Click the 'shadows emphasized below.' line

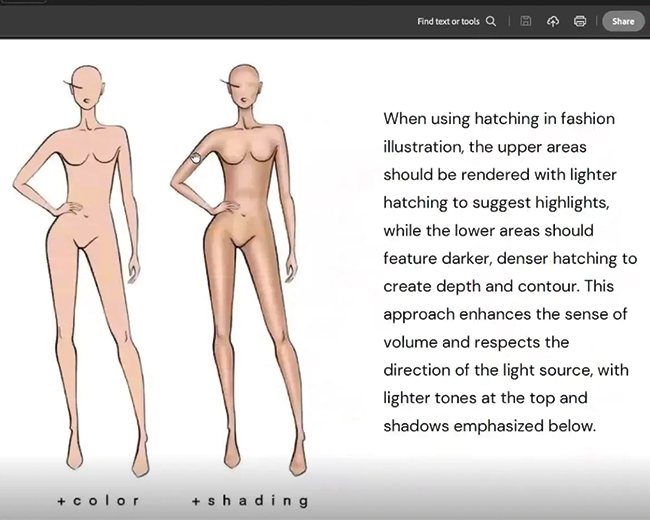tap(489, 425)
